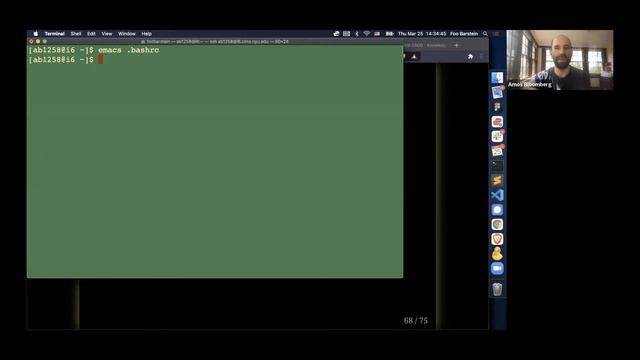The image size is (640, 360).
Task: Click the Foo Barstein user name
Action: (x=464, y=34)
